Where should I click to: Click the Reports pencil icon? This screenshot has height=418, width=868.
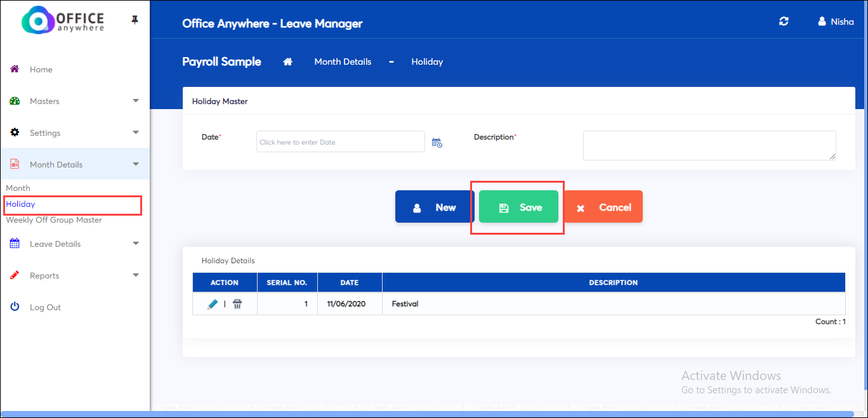tap(15, 275)
